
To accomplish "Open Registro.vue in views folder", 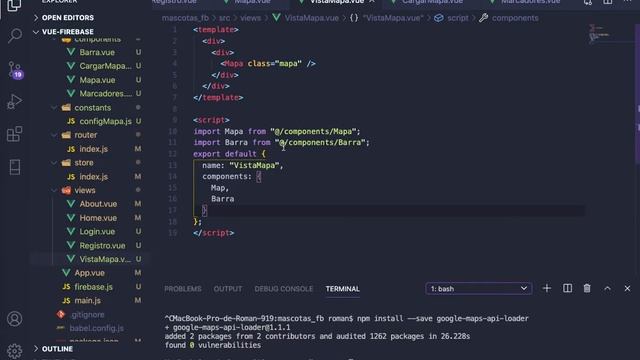I will pos(102,246).
